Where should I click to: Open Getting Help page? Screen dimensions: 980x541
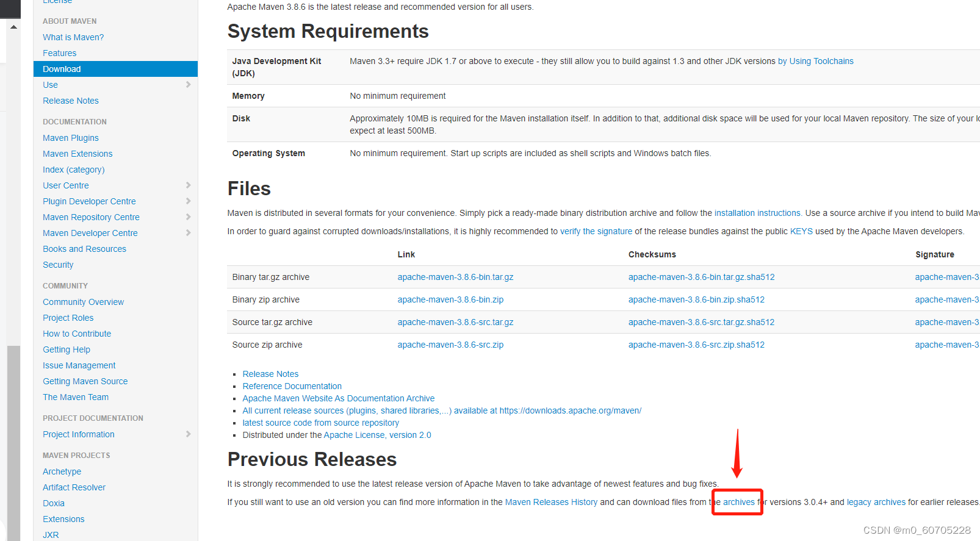pos(67,349)
